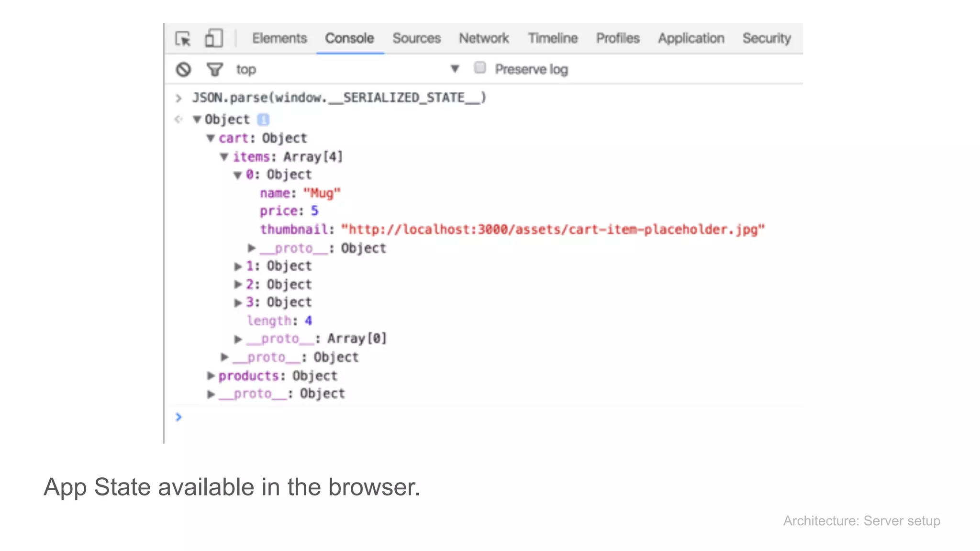Image resolution: width=980 pixels, height=551 pixels.
Task: Collapse the root Object tree node
Action: tap(197, 120)
